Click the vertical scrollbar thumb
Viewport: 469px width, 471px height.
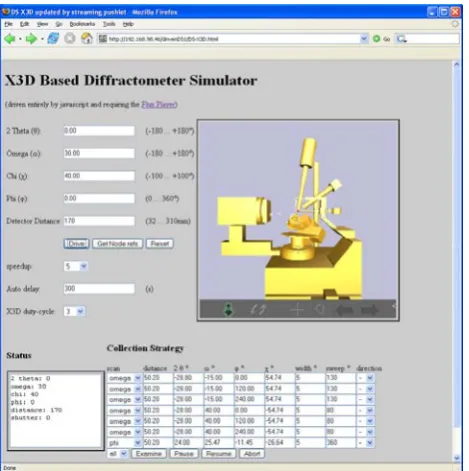(457, 248)
